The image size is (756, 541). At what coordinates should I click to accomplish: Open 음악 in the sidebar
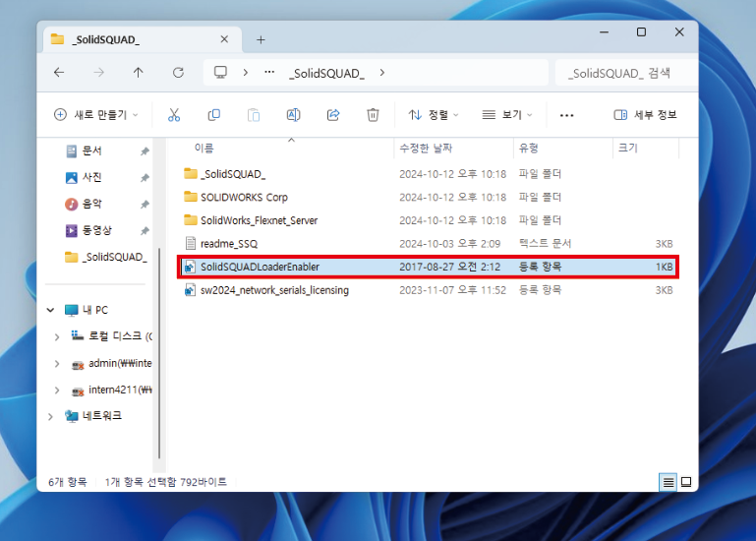91,205
